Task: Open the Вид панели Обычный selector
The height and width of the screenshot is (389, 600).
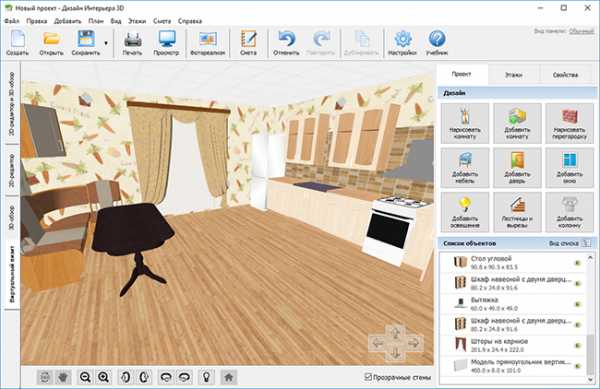Action: point(581,31)
